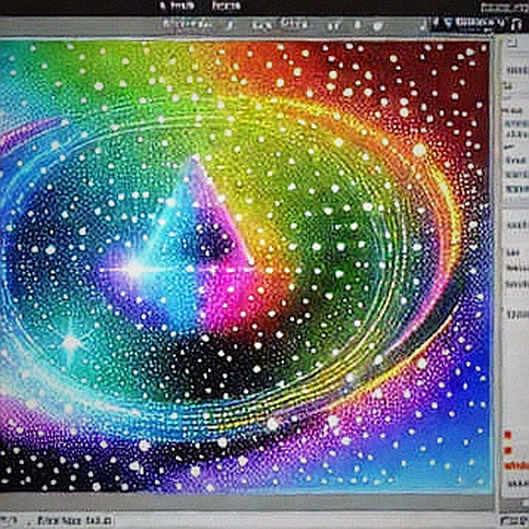Click the lower red square marker in the right panel
The height and width of the screenshot is (529, 529).
click(x=508, y=450)
